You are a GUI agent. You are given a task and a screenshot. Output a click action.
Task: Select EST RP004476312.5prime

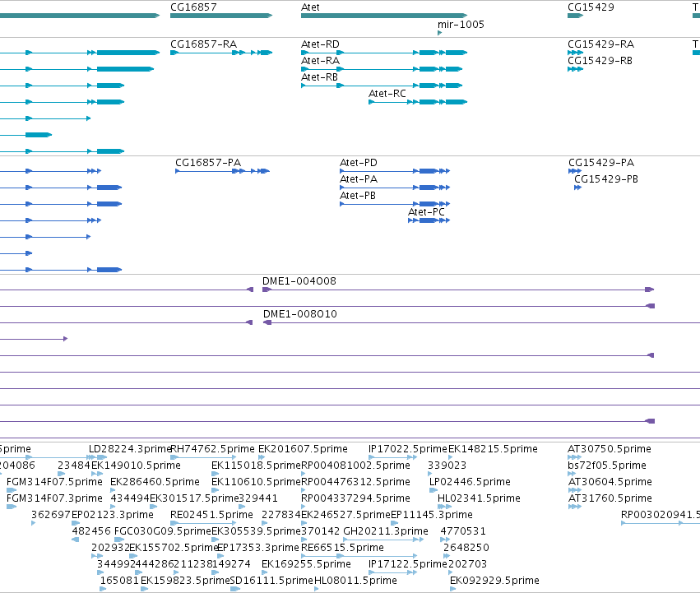356,482
